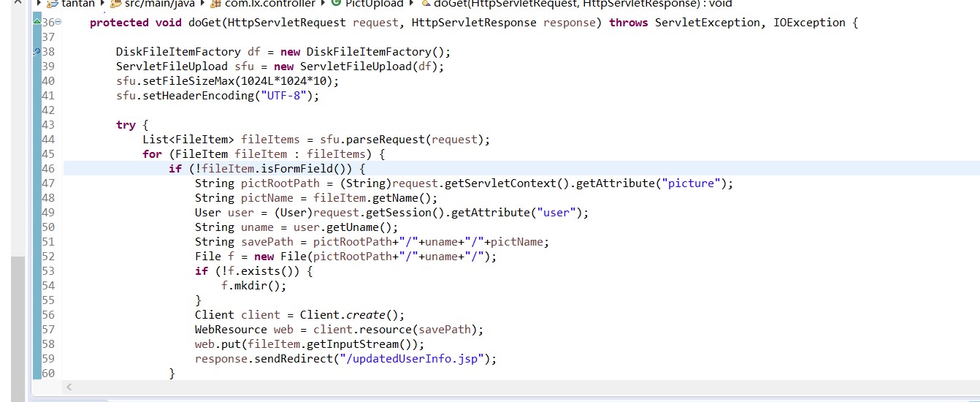Open the src/main/java breadcrumb item
The image size is (980, 402).
pos(153,4)
